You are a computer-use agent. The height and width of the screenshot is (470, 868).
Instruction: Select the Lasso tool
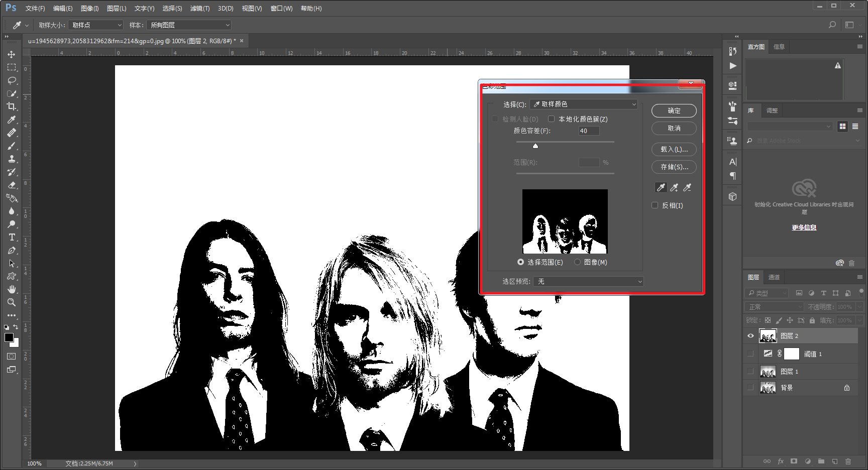pyautogui.click(x=12, y=80)
